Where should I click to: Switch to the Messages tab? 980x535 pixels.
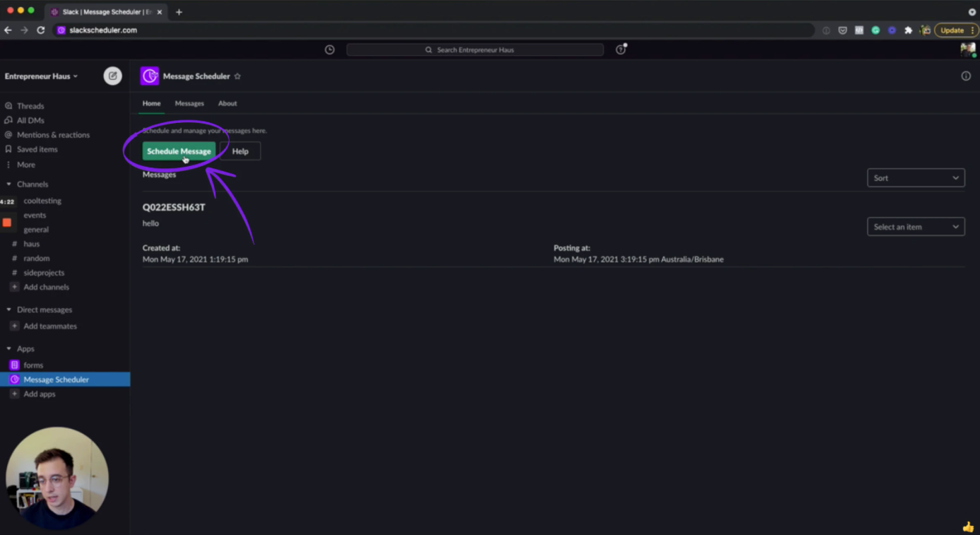(189, 103)
